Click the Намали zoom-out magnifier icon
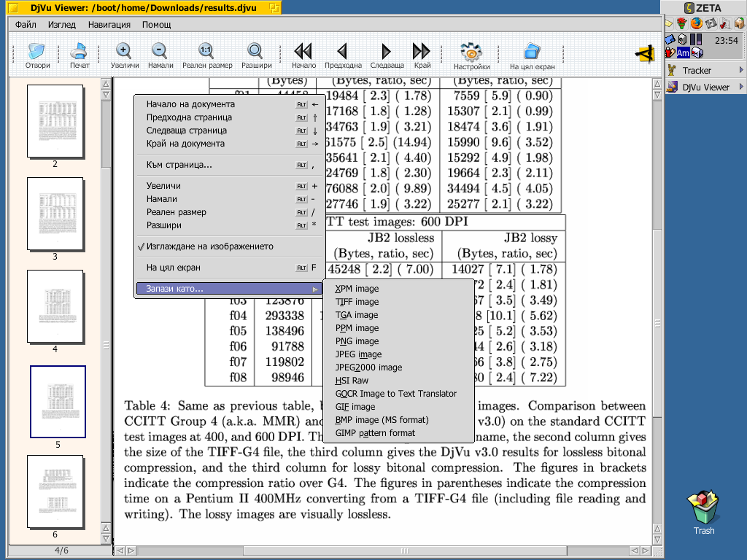 click(x=160, y=51)
